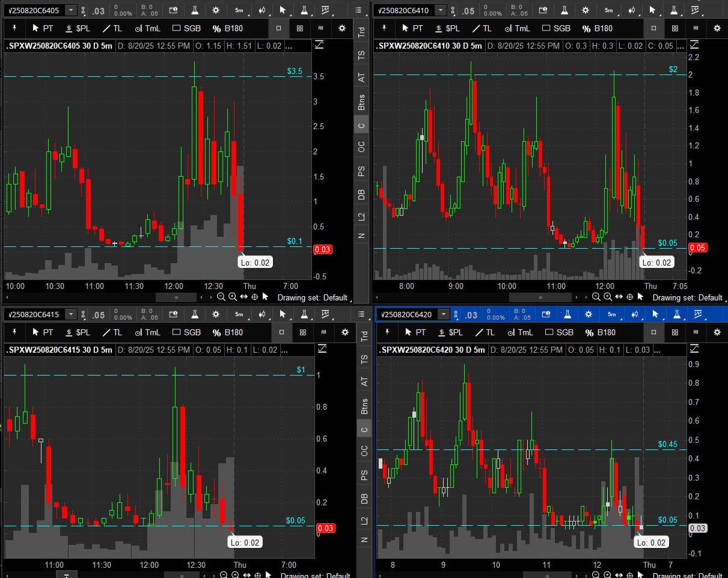Click PT pointer button in C6415 toolbar
This screenshot has height=578, width=728.
tap(43, 332)
